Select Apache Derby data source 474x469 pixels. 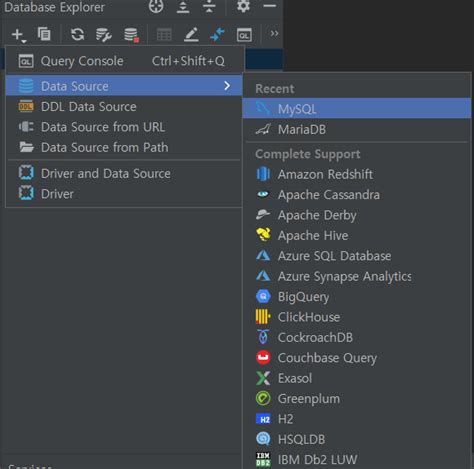pyautogui.click(x=357, y=215)
